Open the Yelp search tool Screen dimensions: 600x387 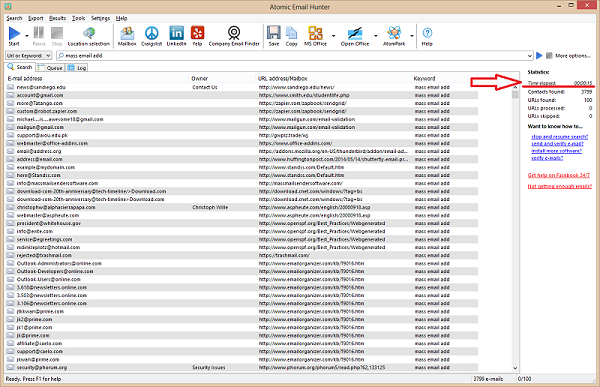[x=197, y=36]
